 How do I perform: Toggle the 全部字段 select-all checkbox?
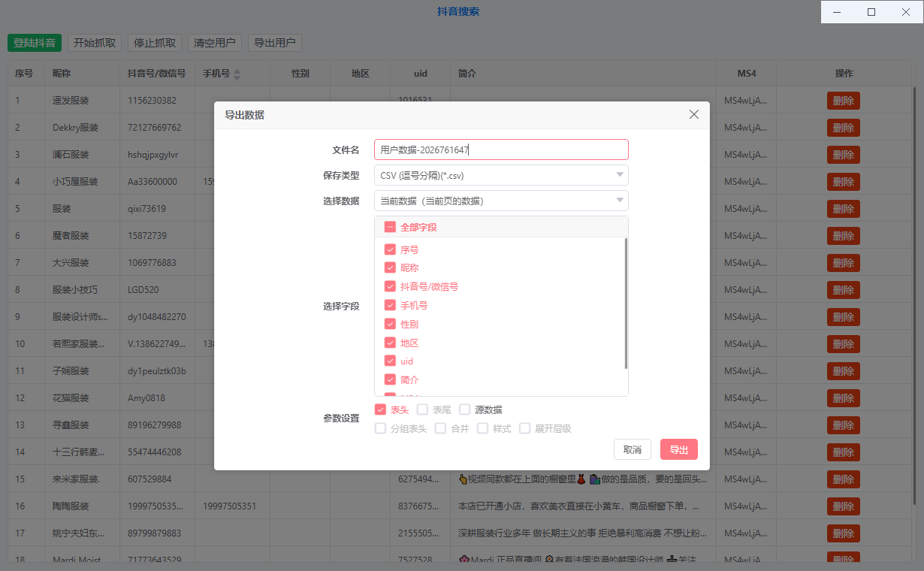pyautogui.click(x=390, y=227)
